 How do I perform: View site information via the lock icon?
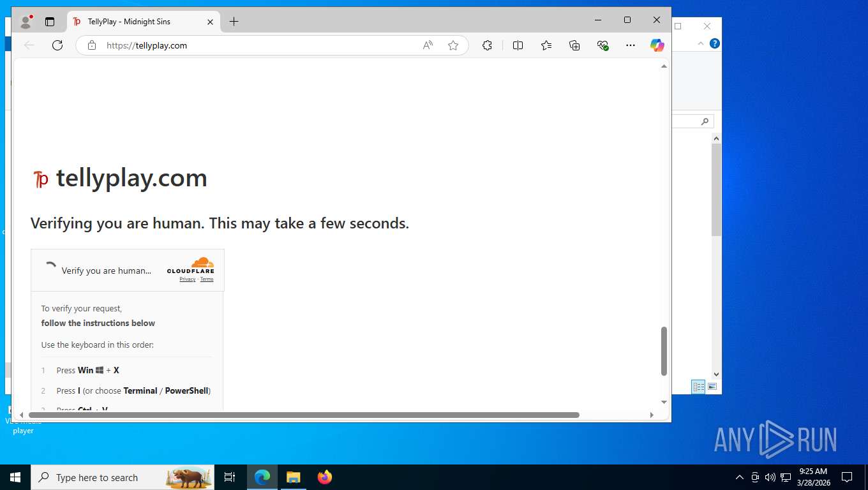tap(92, 45)
